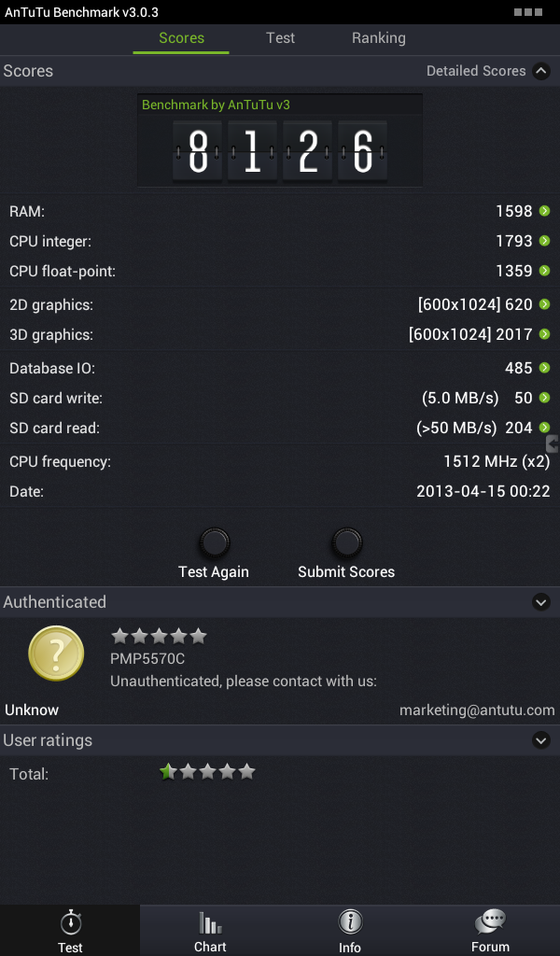
Task: Collapse the Detailed Scores section
Action: [541, 71]
